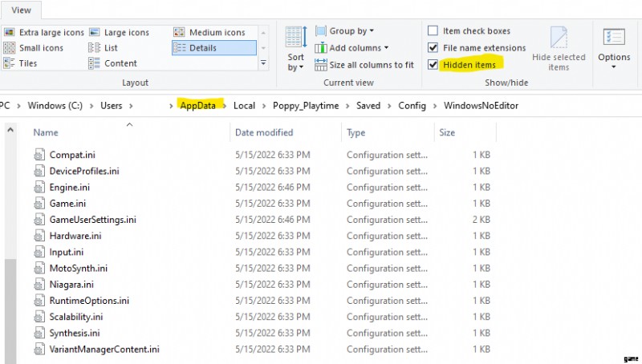Uncheck File name extensions checkbox

coord(433,48)
